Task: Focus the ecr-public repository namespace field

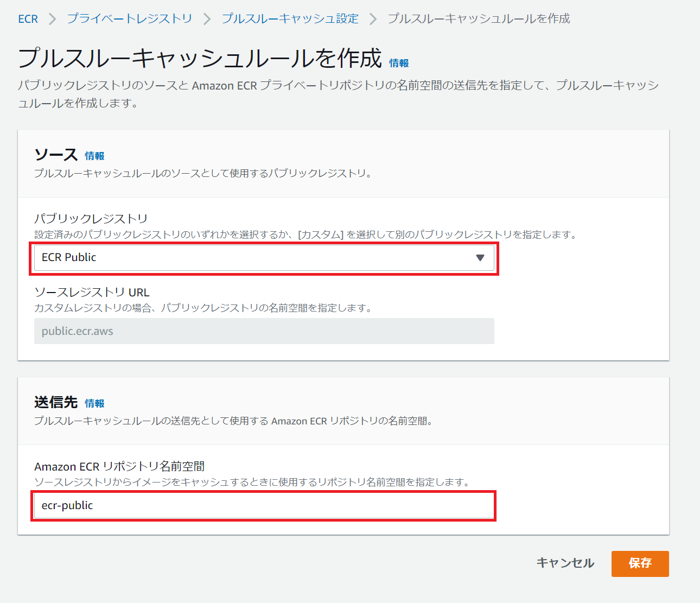Action: coord(264,506)
